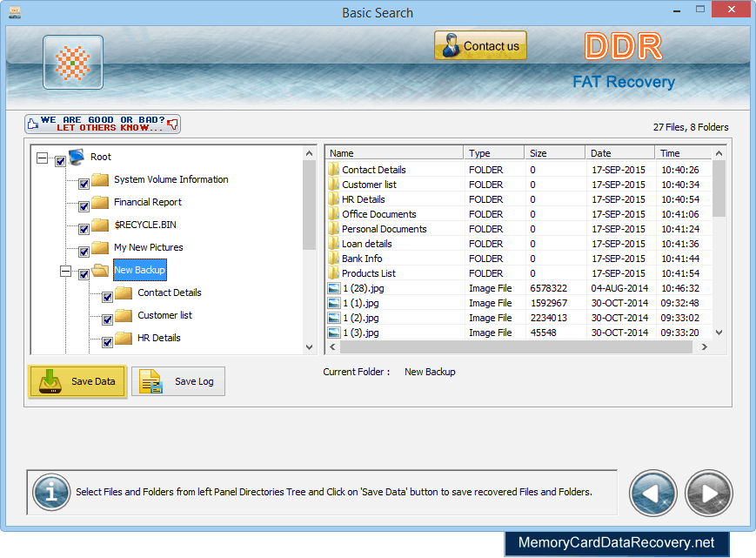Viewport: 756px width, 558px height.
Task: Click the open New Backup folder icon
Action: (x=100, y=270)
